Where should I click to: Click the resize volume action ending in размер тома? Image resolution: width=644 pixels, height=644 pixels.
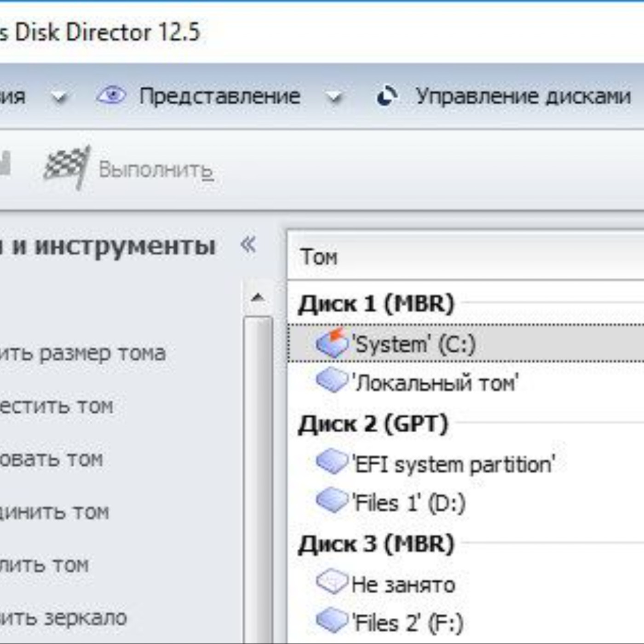(83, 353)
